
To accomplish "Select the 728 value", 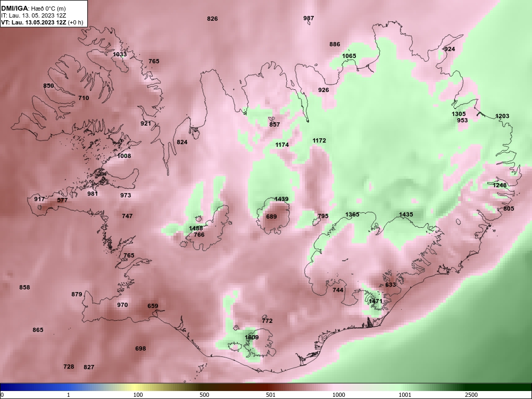I will pyautogui.click(x=69, y=367).
